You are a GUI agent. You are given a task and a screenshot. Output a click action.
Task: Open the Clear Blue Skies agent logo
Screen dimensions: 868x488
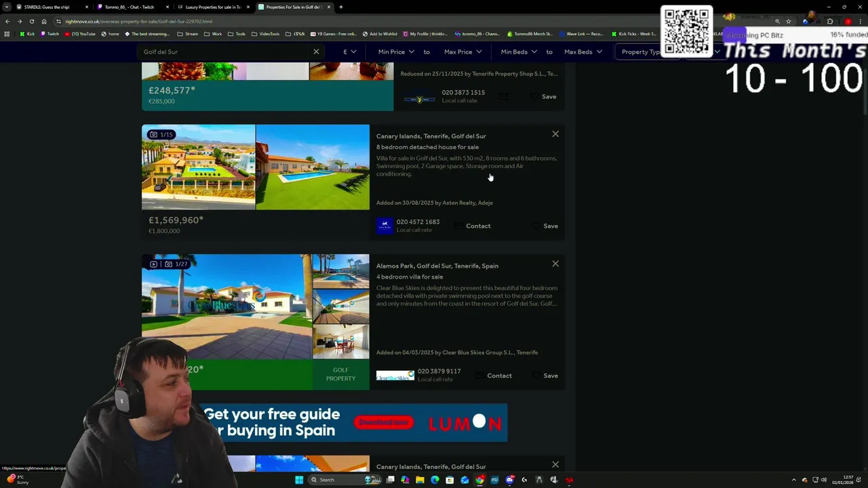click(x=395, y=375)
